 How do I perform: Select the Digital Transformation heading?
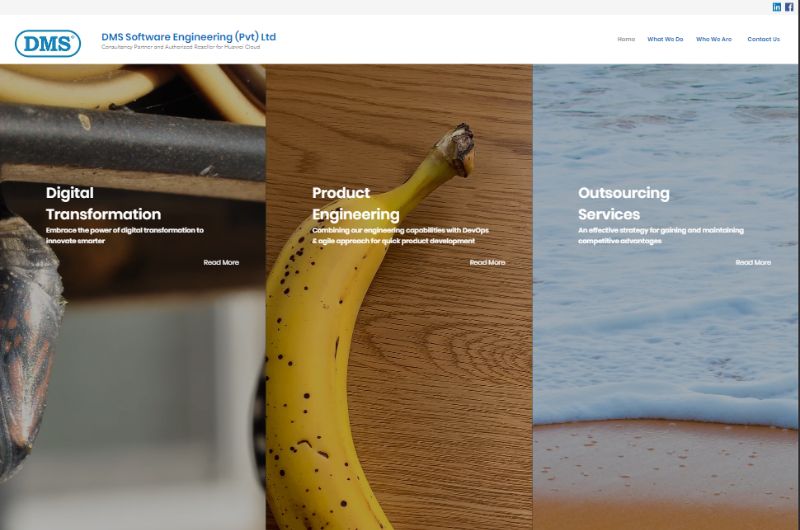(x=103, y=203)
